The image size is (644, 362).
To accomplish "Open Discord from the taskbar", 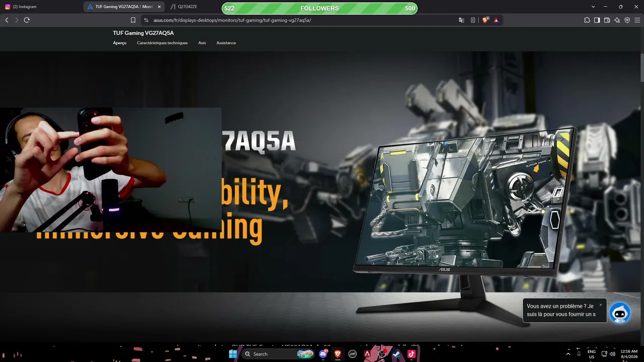I will (x=323, y=354).
